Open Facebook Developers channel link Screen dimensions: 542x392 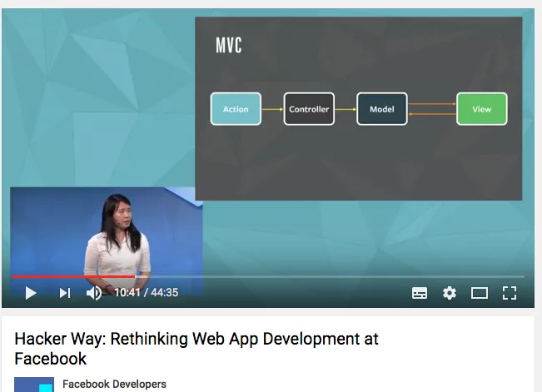coord(114,384)
